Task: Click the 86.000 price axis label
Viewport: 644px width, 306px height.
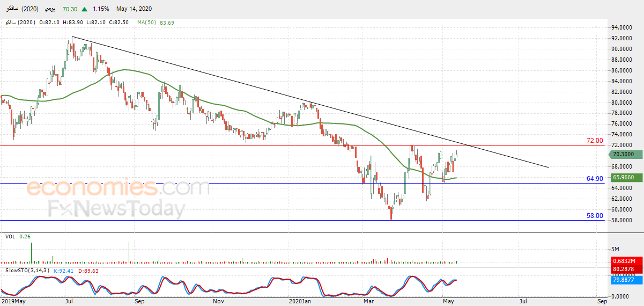Action: pos(620,71)
